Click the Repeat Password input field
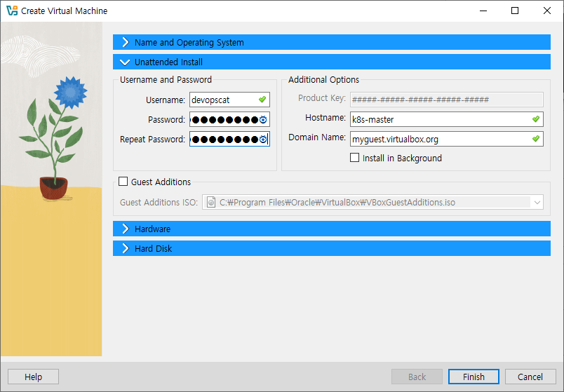 pos(229,139)
